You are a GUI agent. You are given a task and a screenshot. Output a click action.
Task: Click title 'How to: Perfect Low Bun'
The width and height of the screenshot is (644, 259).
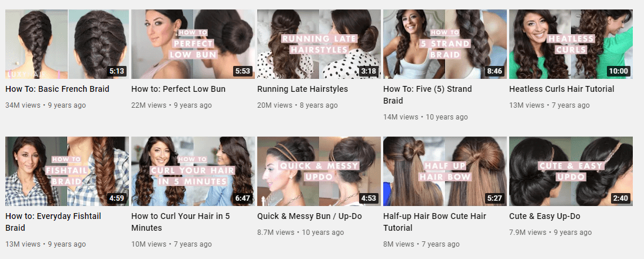(x=178, y=89)
